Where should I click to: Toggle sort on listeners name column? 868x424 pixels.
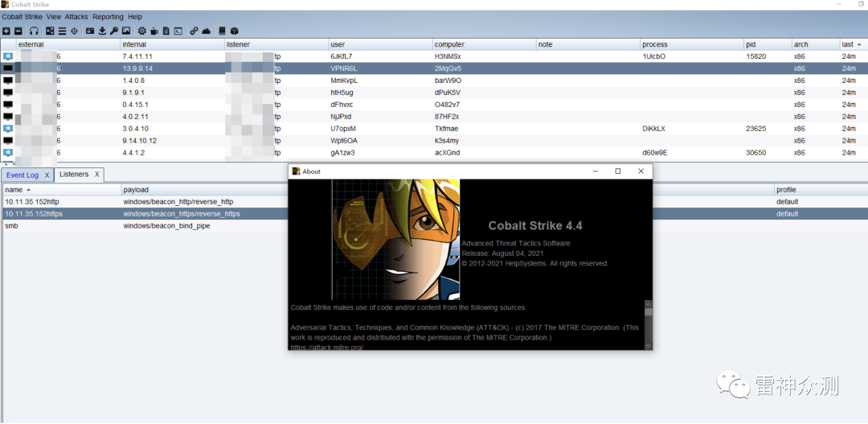tap(61, 190)
